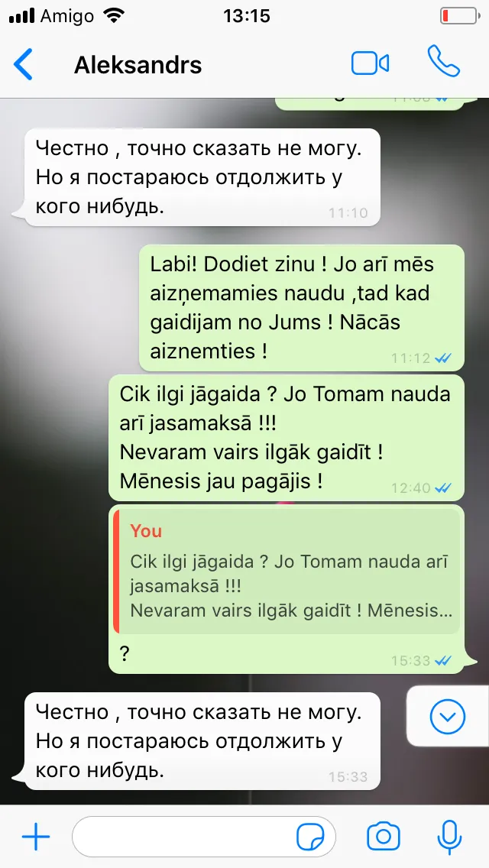The image size is (489, 868).
Task: Select the "Cik ilgi jāgaida" message sent 12:40
Action: tap(286, 437)
